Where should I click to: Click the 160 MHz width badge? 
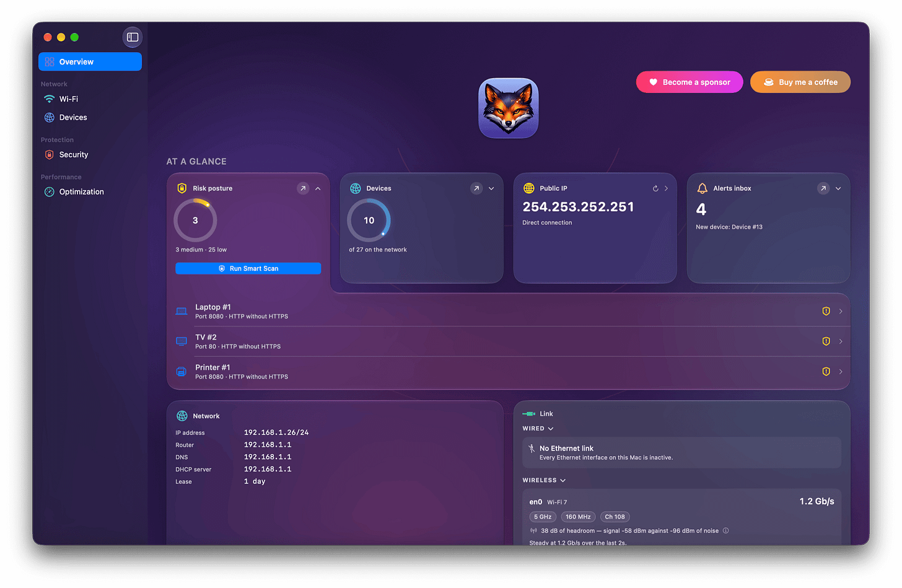pyautogui.click(x=578, y=517)
